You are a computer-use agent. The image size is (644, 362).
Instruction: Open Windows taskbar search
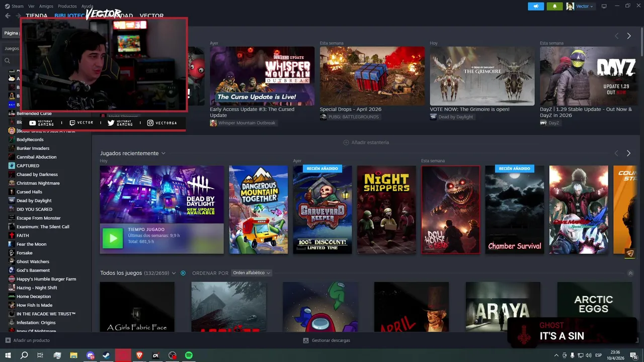pos(24,355)
